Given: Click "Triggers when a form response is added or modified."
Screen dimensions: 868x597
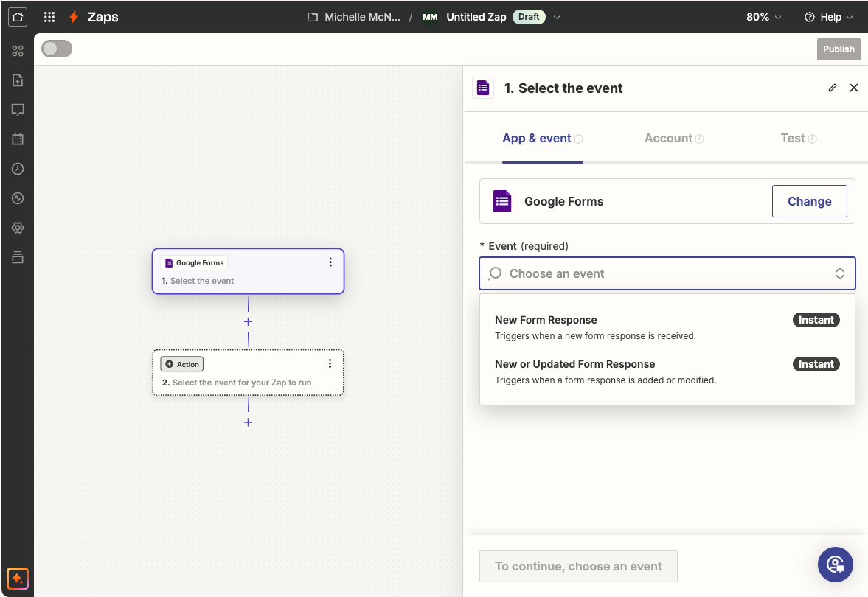Looking at the screenshot, I should tap(605, 380).
